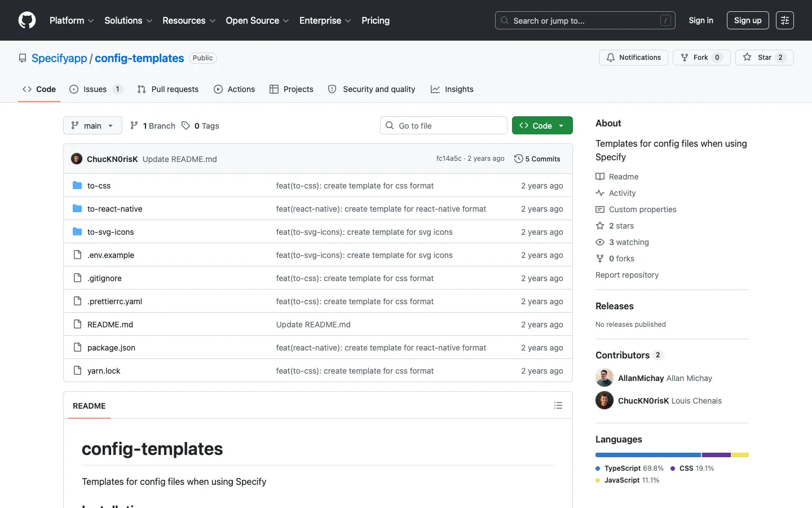Screen dimensions: 812x508
Task: Click the fork icon beside 0 forks
Action: point(600,259)
